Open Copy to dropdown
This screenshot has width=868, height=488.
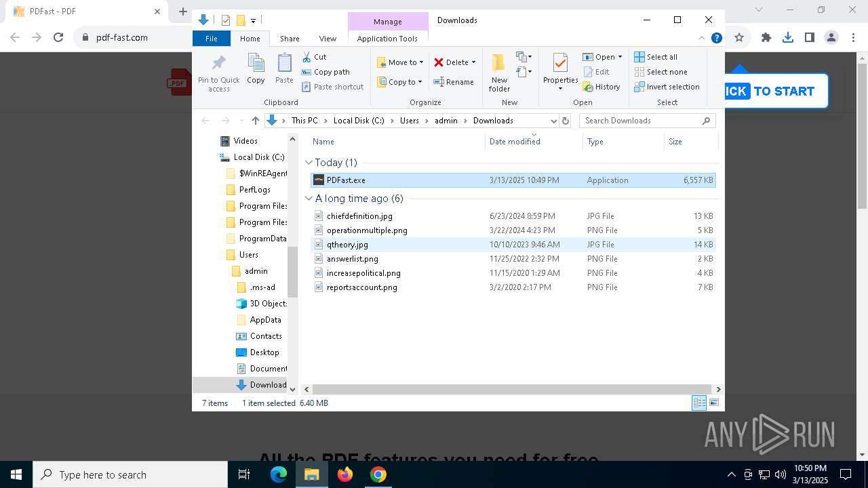pos(399,82)
